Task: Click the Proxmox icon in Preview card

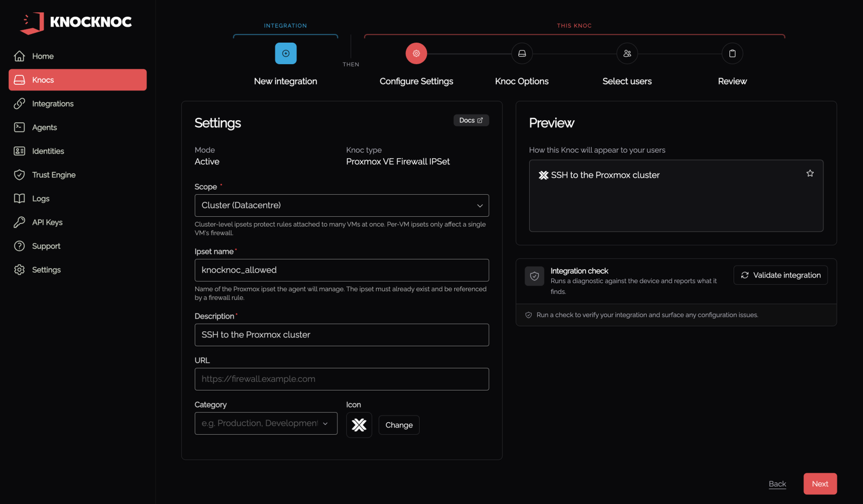Action: click(x=543, y=175)
